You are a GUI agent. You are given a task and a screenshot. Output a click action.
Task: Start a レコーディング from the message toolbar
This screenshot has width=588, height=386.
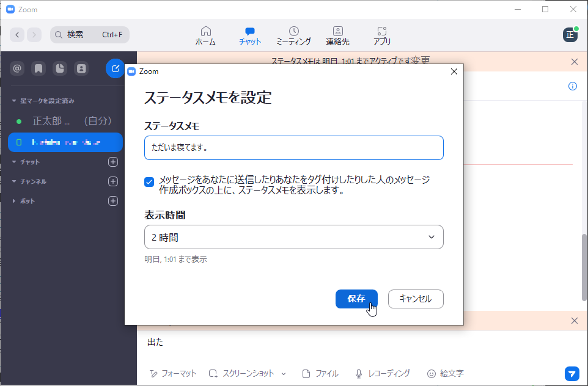point(358,373)
